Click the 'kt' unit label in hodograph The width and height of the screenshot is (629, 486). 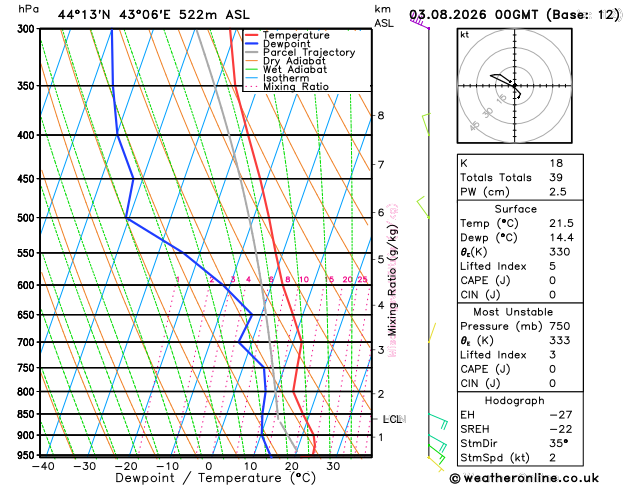click(x=465, y=35)
